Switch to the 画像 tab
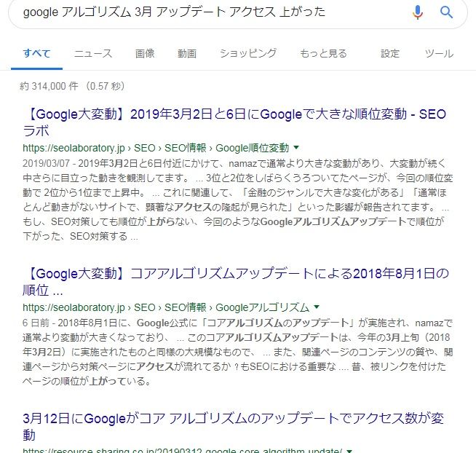 click(145, 53)
